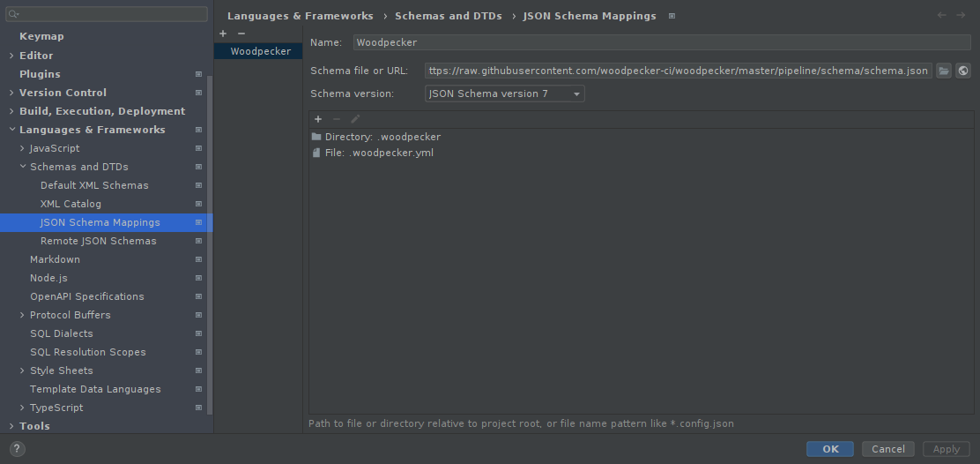Click the browse folder icon for schema file
This screenshot has width=980, height=464.
(x=944, y=71)
